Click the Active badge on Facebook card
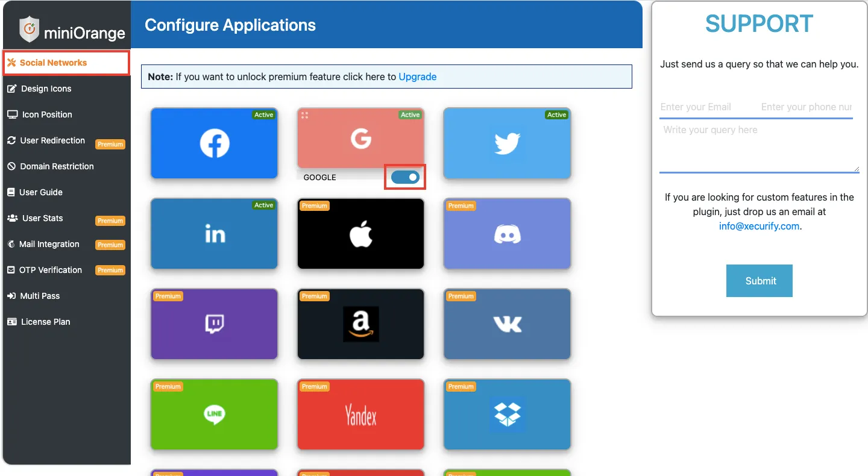Screen dimensions: 868x476 [x=263, y=114]
